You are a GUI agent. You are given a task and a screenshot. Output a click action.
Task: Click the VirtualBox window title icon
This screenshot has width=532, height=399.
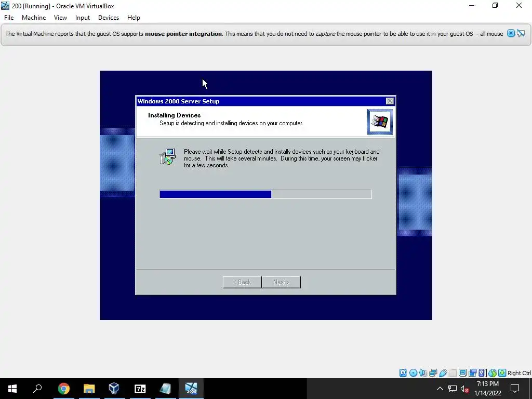coord(5,6)
